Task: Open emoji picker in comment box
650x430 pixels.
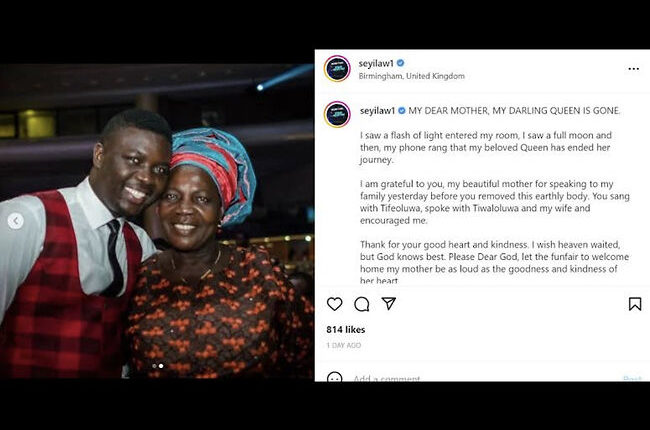Action: click(335, 377)
